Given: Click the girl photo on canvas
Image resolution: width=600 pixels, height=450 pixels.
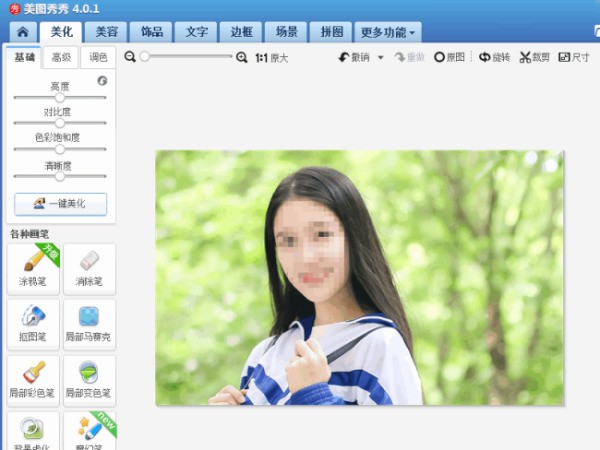Looking at the screenshot, I should click(358, 278).
